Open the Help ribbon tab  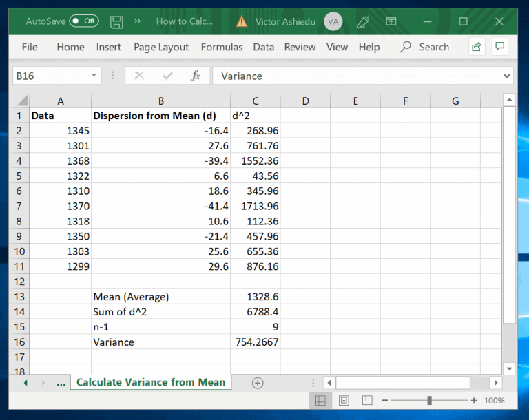pos(369,48)
